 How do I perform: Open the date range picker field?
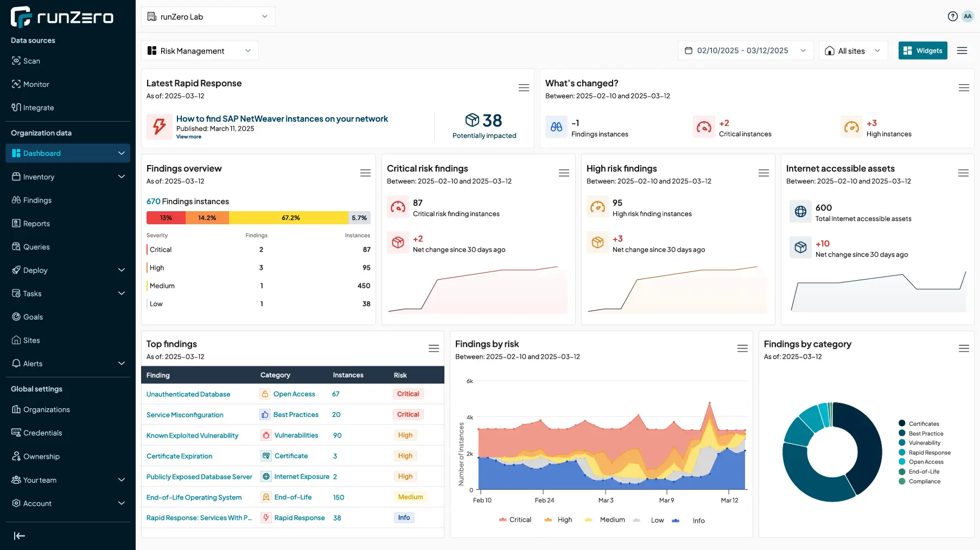pos(745,50)
